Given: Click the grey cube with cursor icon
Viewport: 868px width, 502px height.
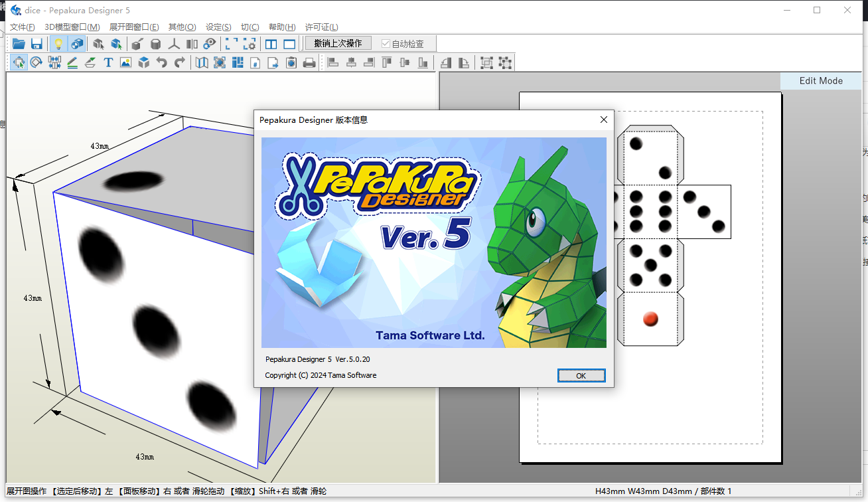Looking at the screenshot, I should 98,44.
